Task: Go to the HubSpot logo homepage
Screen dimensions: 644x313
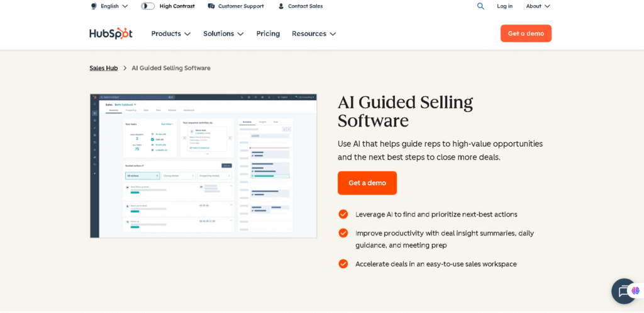Action: [111, 33]
